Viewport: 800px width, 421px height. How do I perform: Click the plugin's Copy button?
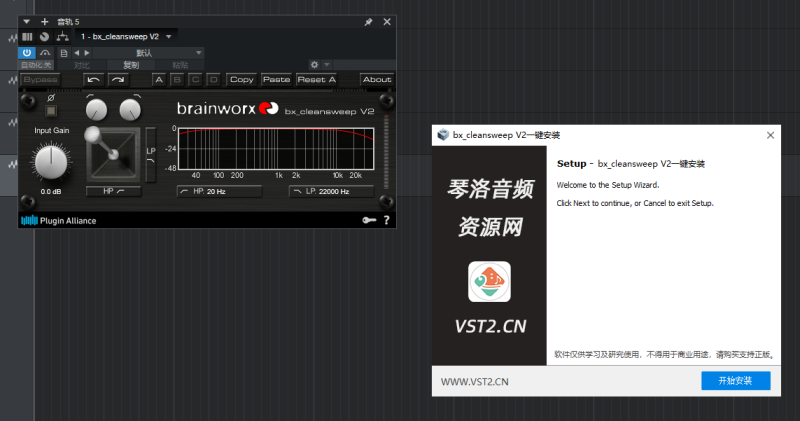(x=242, y=80)
